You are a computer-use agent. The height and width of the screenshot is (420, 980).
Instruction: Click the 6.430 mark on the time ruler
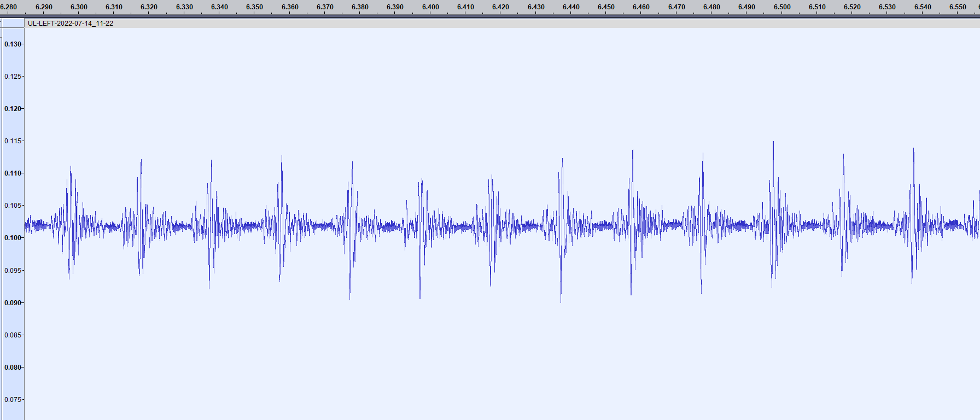coord(536,7)
